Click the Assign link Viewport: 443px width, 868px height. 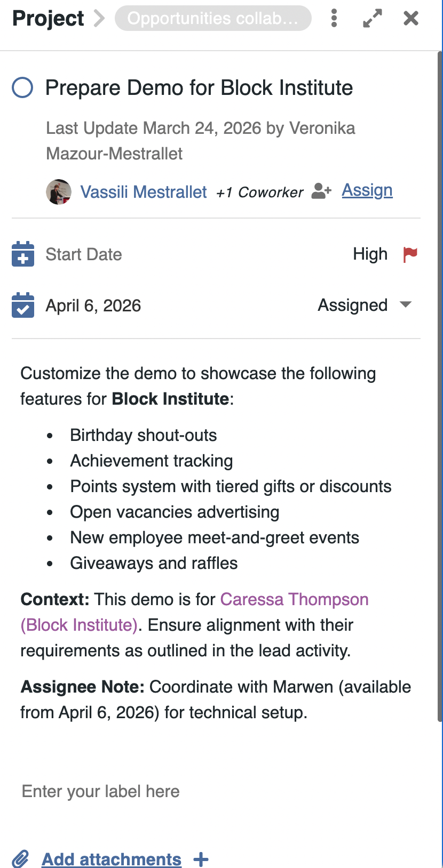point(367,190)
